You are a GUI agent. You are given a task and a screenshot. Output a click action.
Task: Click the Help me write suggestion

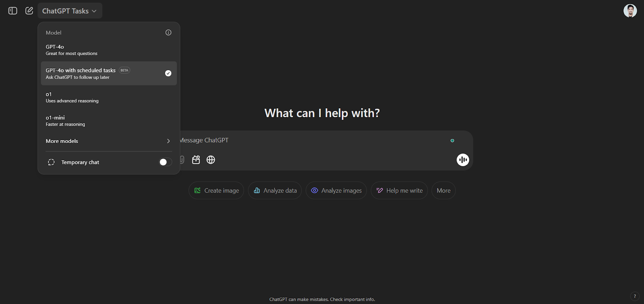[x=399, y=190]
